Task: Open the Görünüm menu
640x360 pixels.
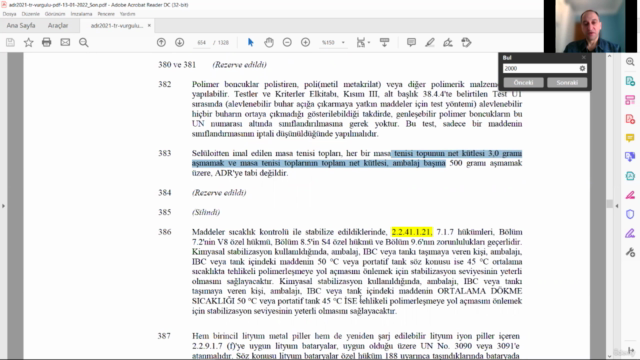Action: tap(55, 14)
